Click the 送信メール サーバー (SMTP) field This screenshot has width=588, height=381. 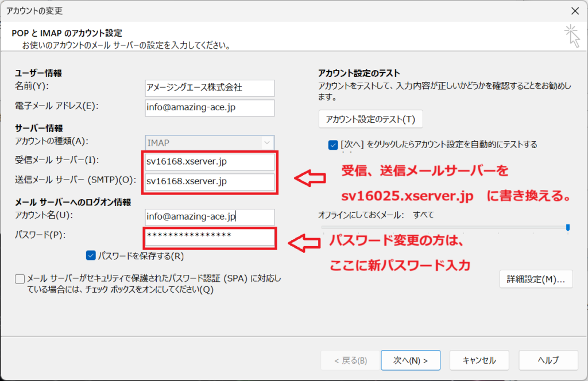(210, 181)
